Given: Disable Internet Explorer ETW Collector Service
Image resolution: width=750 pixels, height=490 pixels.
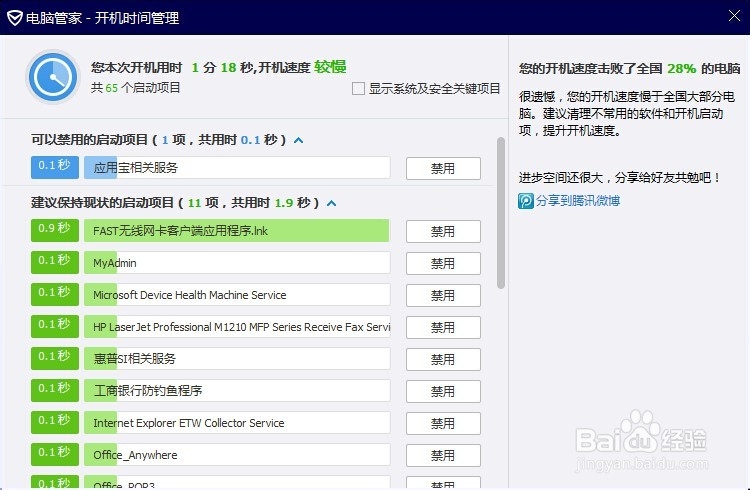Looking at the screenshot, I should (443, 423).
